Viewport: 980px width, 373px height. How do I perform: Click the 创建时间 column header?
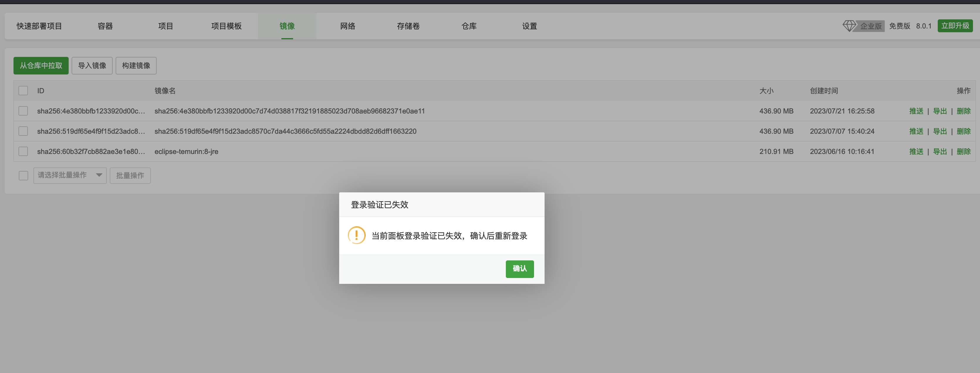(824, 91)
